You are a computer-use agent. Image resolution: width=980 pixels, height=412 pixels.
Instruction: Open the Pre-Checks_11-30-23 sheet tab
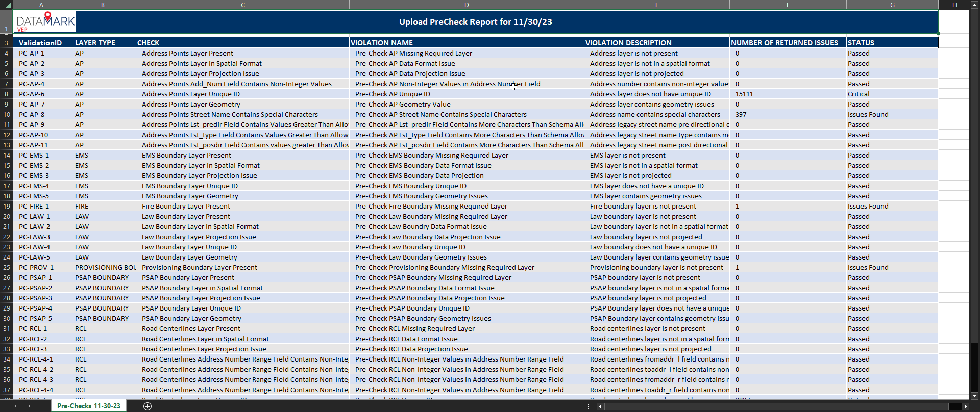pyautogui.click(x=89, y=406)
